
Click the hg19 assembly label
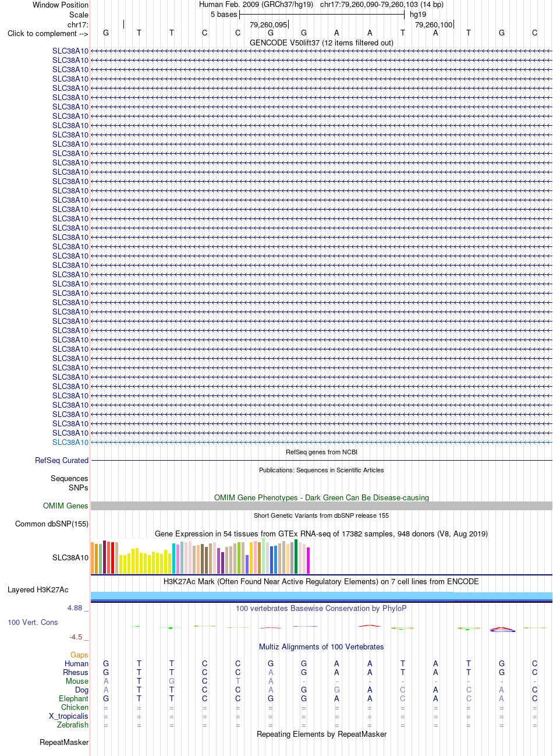pos(418,14)
